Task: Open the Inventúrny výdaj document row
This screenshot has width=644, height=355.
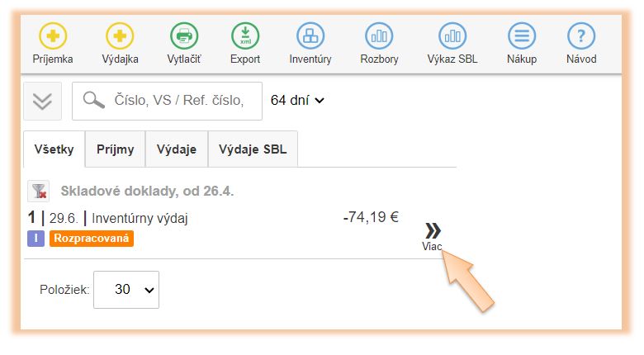Action: pos(140,219)
